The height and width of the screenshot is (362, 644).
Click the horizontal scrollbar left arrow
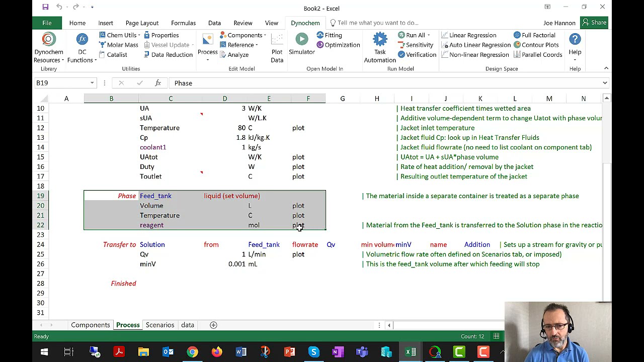(x=389, y=325)
